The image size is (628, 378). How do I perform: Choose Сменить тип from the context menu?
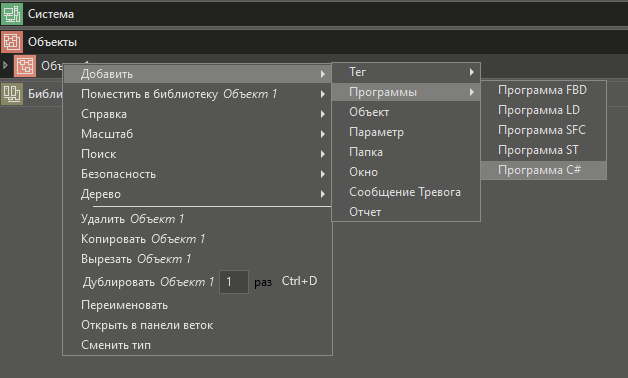[197, 345]
